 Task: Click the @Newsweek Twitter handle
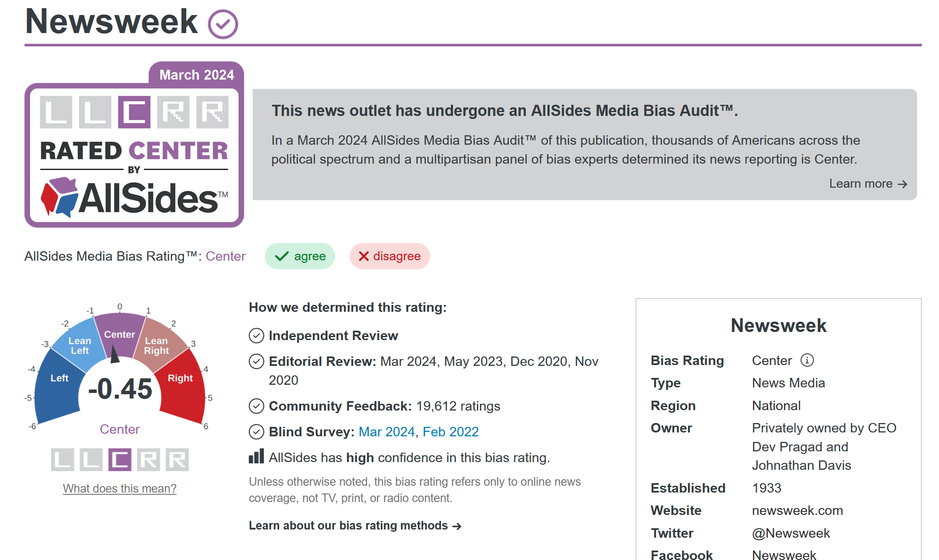pos(791,533)
